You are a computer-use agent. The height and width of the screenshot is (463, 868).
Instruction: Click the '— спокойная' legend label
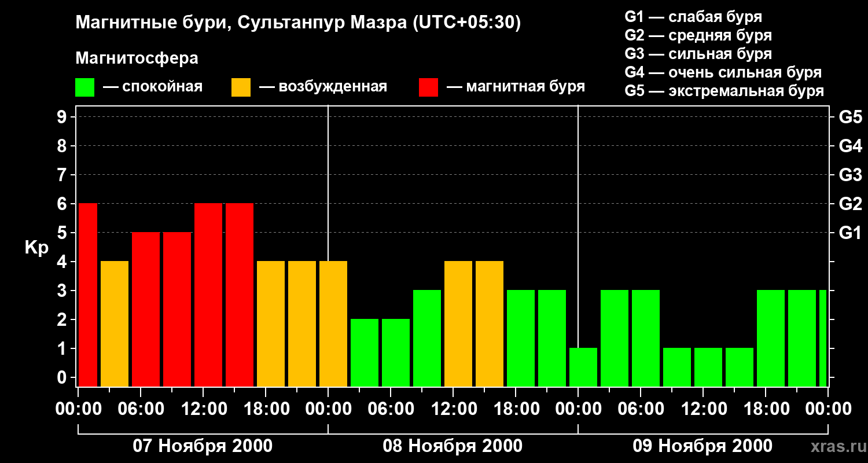(152, 87)
